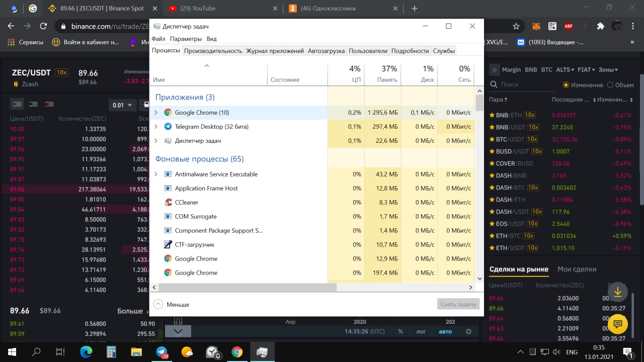The image size is (644, 362).
Task: Toggle favorite star for EOS/USDT
Action: [x=492, y=224]
